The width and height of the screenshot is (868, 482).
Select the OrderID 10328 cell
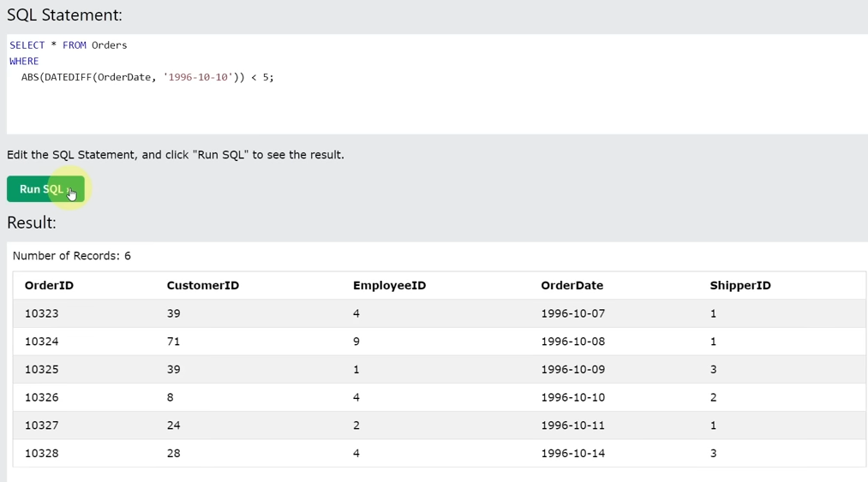pos(41,453)
